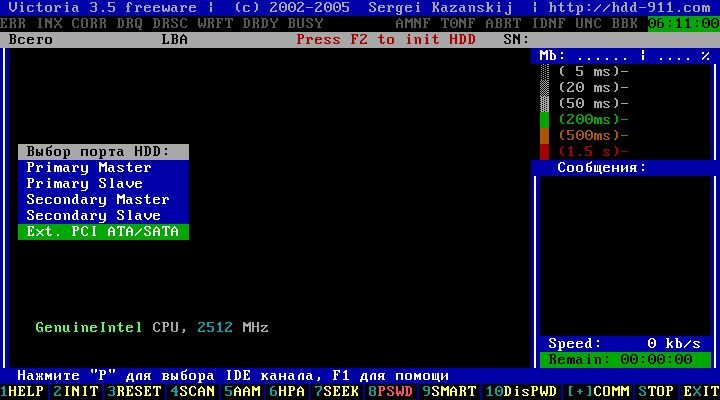Click EXIT in the function bar

pyautogui.click(x=701, y=392)
